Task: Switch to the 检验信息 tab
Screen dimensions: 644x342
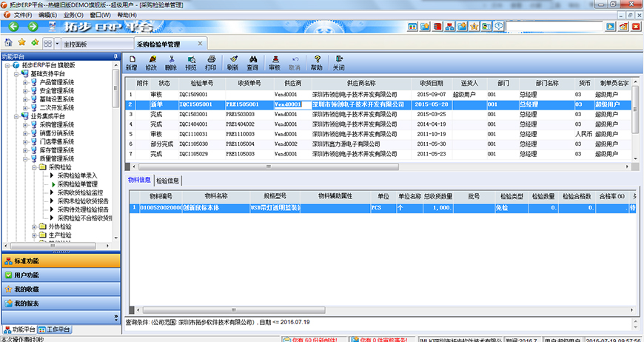Action: [x=168, y=181]
